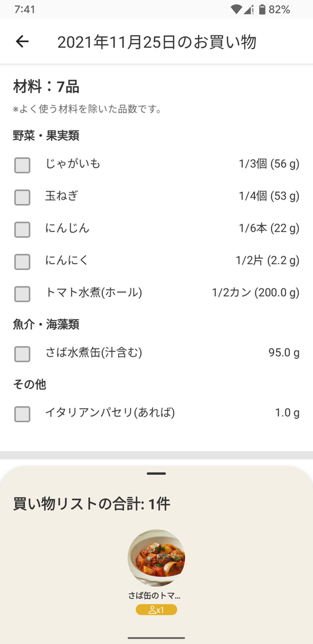Image resolution: width=313 pixels, height=644 pixels.
Task: Check the じゃがいも checkbox
Action: tap(22, 165)
